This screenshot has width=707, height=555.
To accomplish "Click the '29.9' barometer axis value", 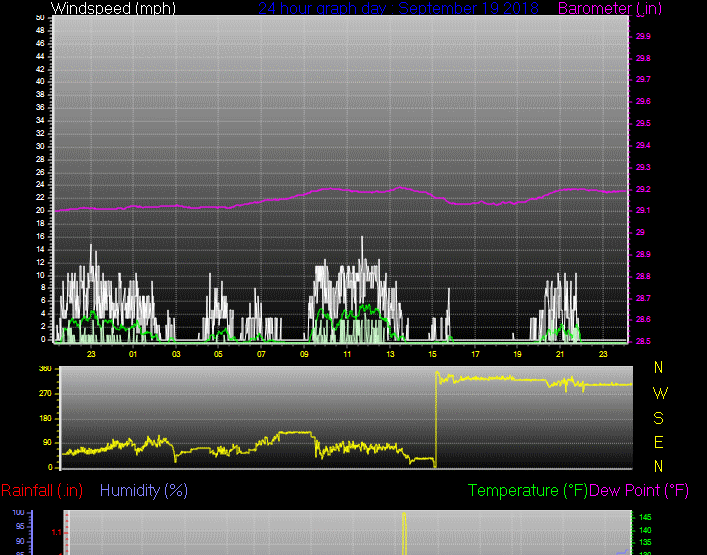I will click(643, 37).
